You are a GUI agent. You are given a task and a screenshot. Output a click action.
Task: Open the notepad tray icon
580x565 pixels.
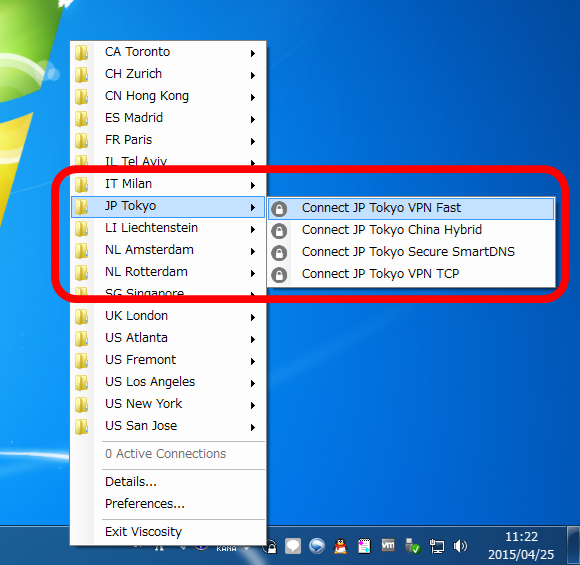[x=364, y=546]
